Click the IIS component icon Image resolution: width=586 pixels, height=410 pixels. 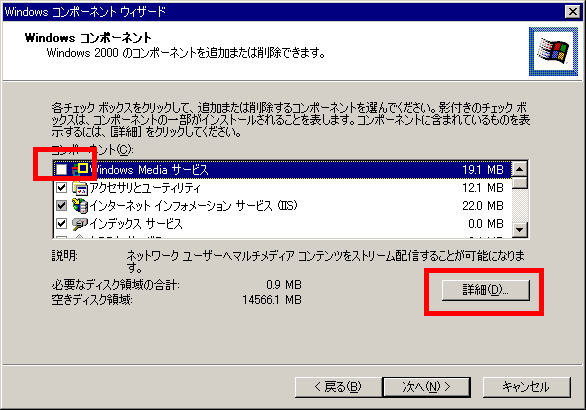coord(80,206)
